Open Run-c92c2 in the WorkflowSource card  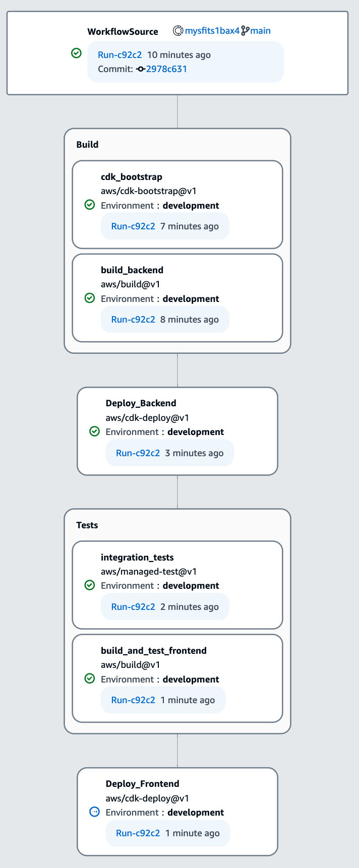(120, 54)
